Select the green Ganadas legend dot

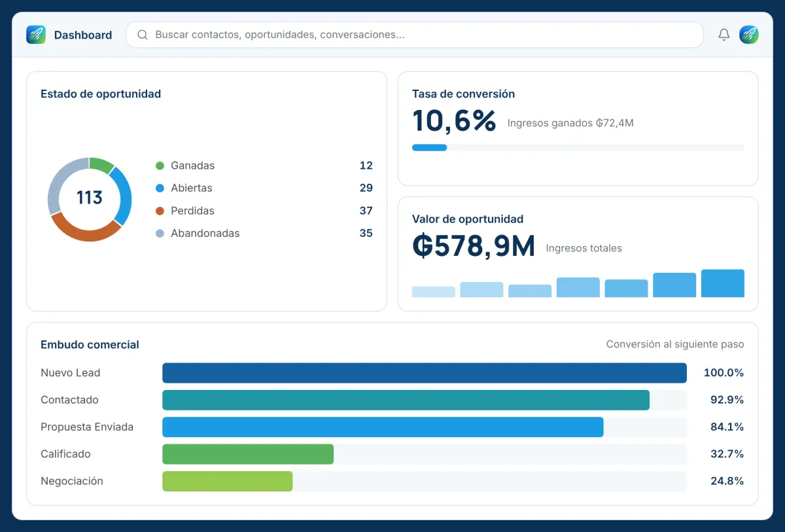click(x=160, y=166)
